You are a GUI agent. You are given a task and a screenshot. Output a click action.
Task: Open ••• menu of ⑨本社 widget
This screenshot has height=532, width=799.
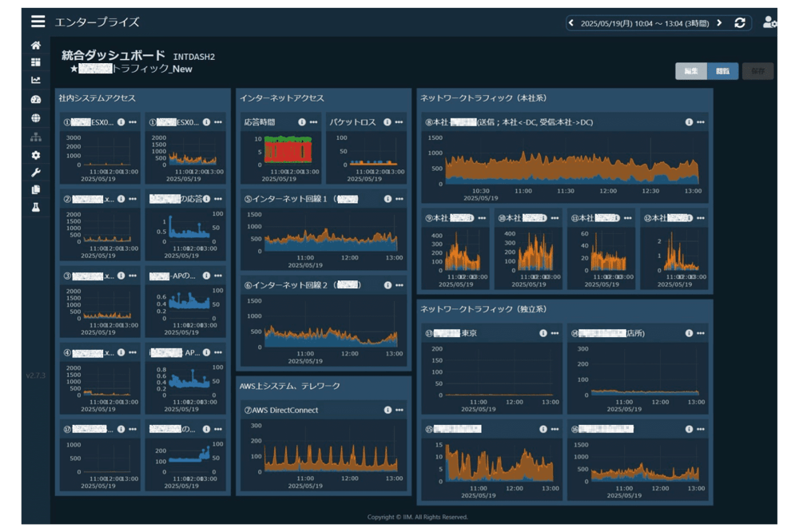pos(482,218)
